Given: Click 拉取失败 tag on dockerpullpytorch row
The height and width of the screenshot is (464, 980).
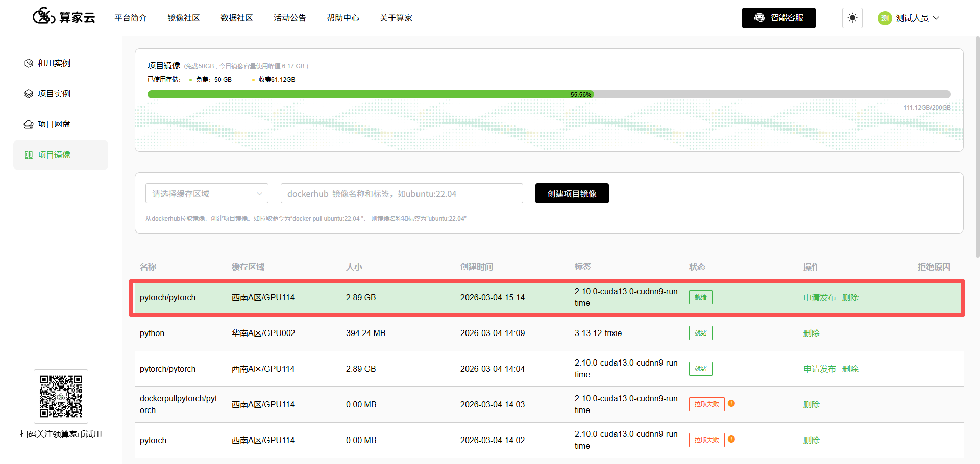Looking at the screenshot, I should coord(707,404).
